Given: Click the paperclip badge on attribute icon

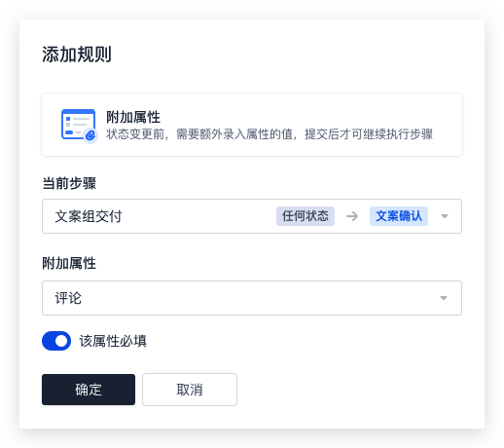Looking at the screenshot, I should click(90, 135).
